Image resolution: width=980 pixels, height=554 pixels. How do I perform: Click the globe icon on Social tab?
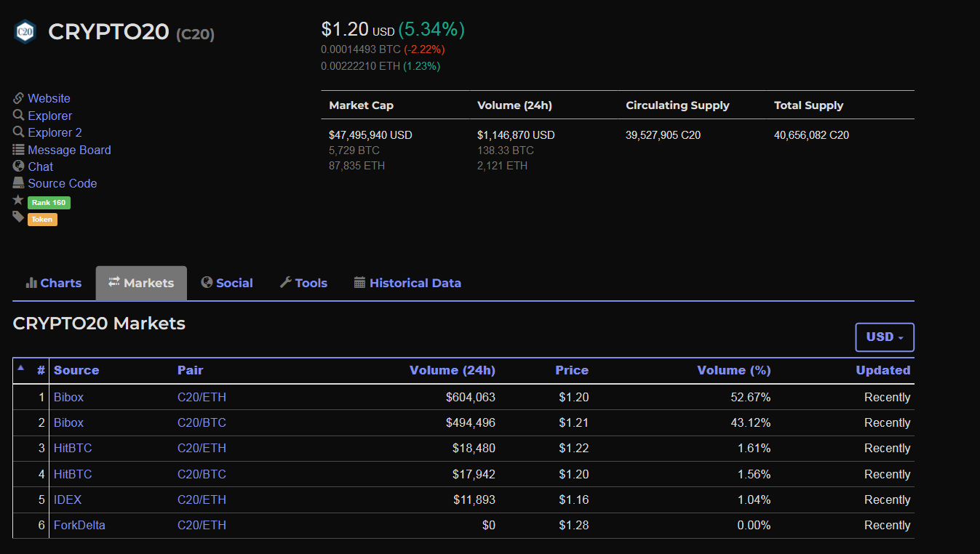click(x=207, y=282)
